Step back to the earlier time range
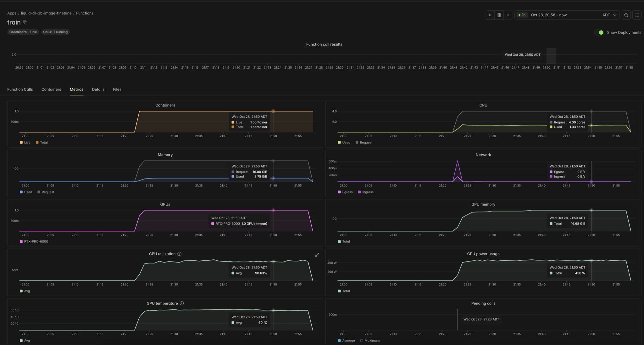 click(x=490, y=15)
